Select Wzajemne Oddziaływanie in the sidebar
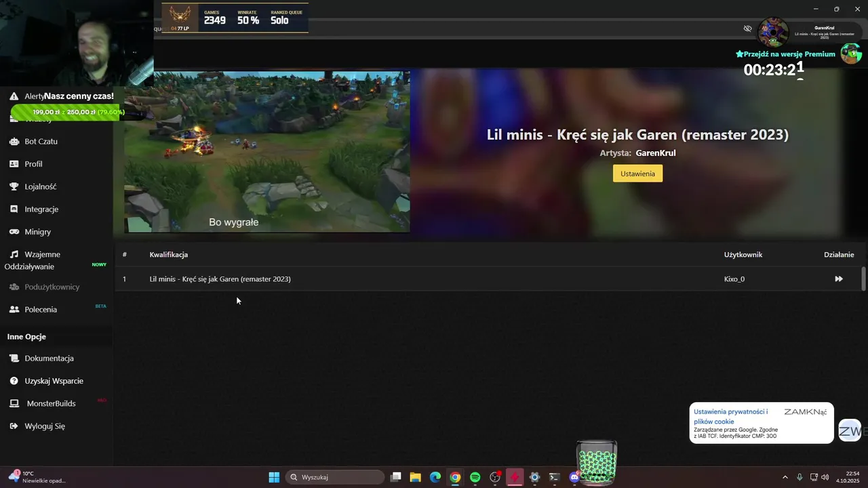The image size is (868, 488). [x=34, y=260]
